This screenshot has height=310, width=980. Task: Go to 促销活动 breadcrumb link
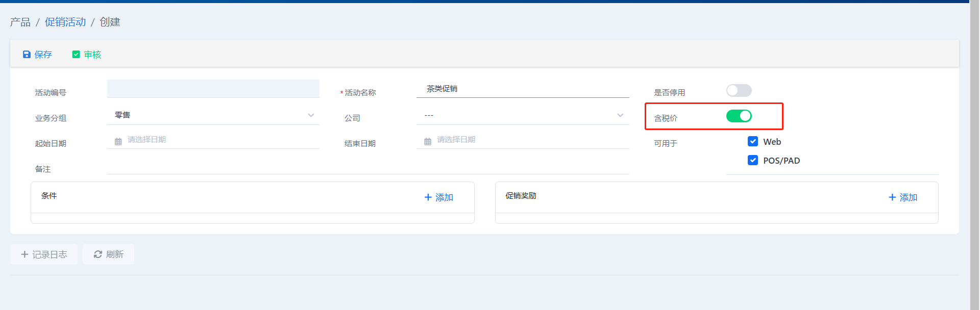[x=65, y=22]
